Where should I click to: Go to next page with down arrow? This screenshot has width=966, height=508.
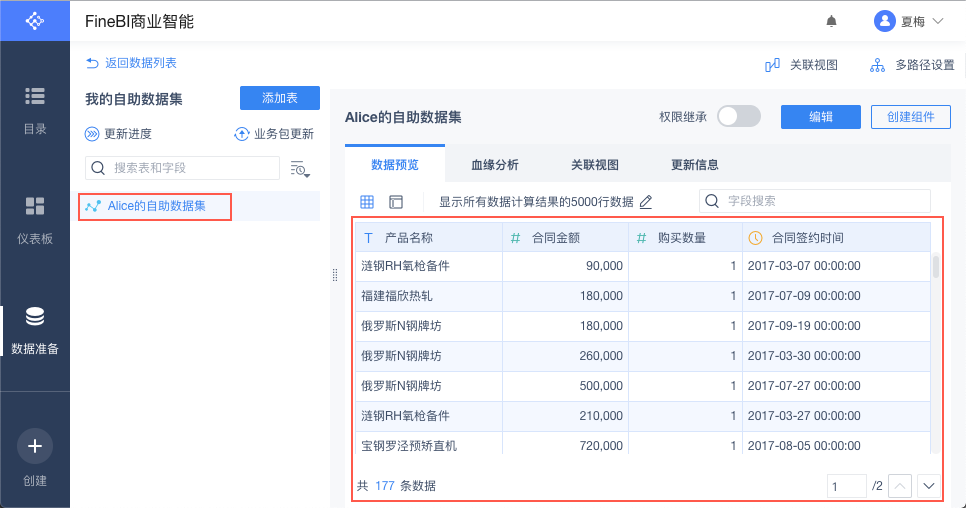click(x=929, y=486)
